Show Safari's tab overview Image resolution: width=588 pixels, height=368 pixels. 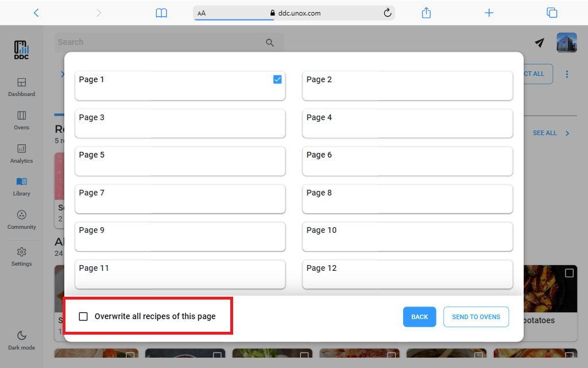(552, 13)
